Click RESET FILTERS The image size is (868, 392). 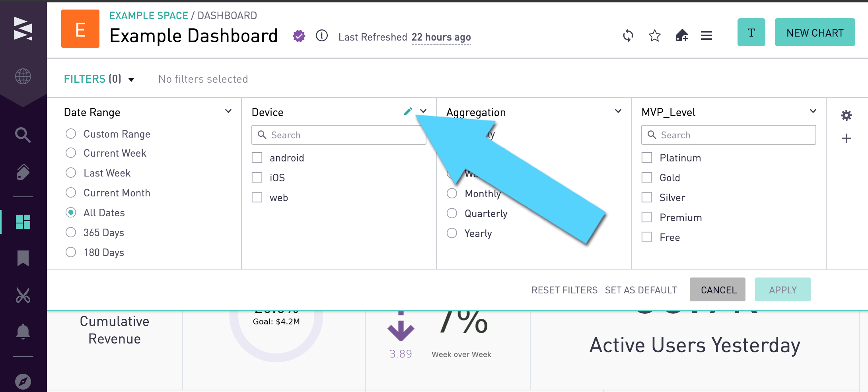[564, 290]
